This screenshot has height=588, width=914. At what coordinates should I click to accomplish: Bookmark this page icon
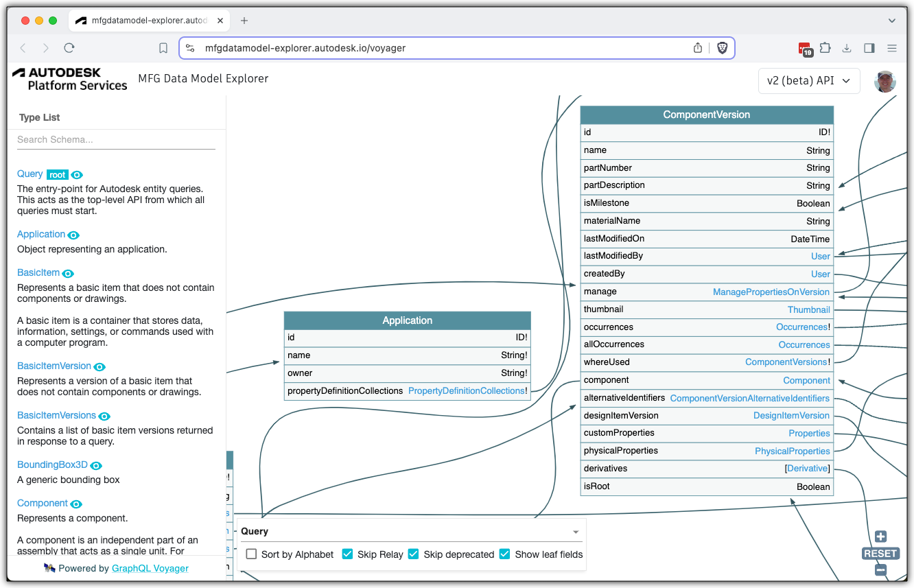coord(163,48)
